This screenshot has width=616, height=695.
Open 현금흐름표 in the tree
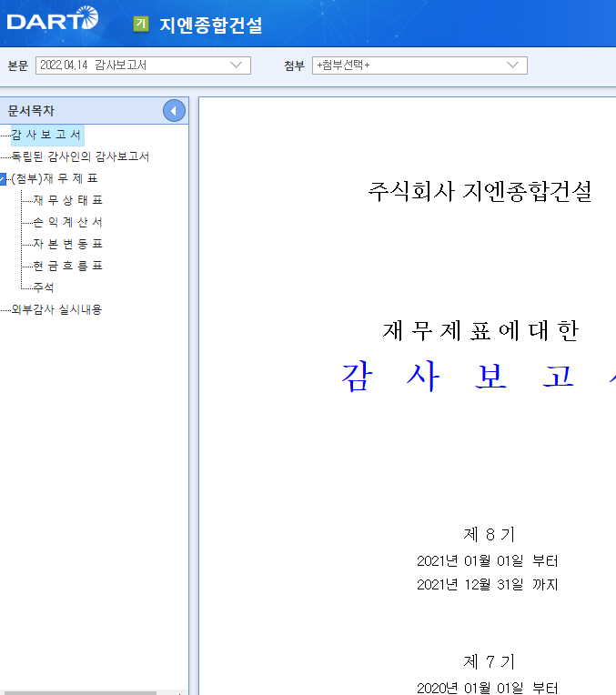68,266
